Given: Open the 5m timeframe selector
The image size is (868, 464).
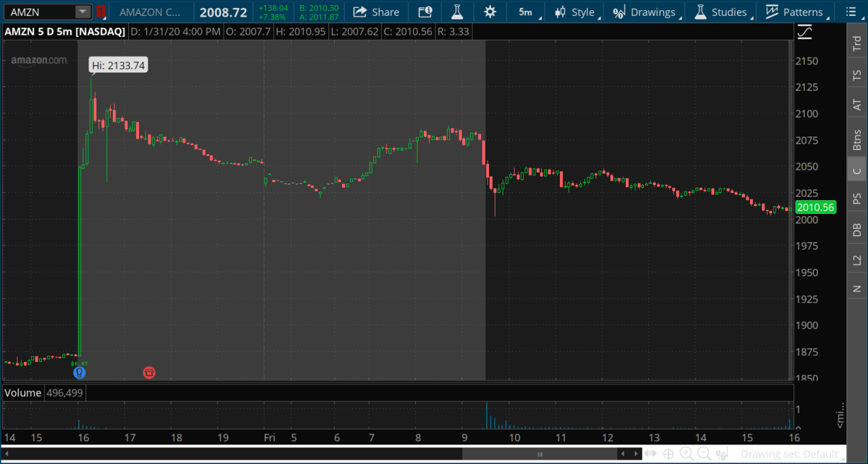Looking at the screenshot, I should 526,12.
